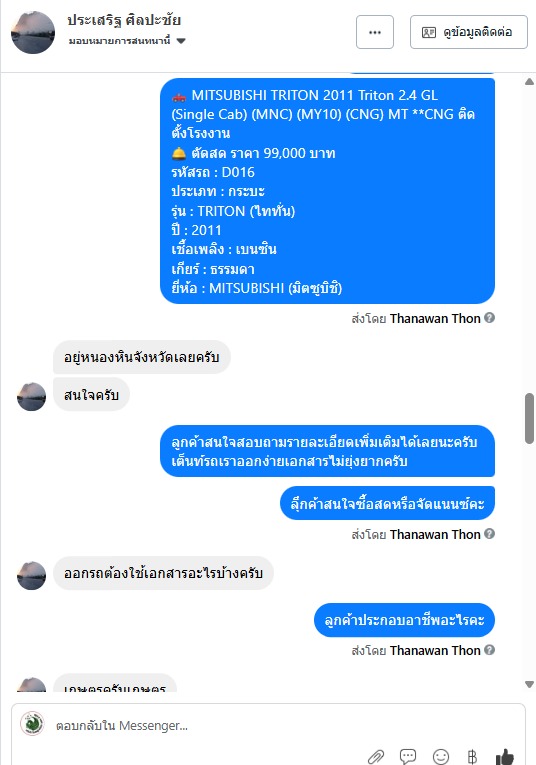536x765 pixels.
Task: Click help icon under อาชีพอะไรคะ message
Action: 490,650
